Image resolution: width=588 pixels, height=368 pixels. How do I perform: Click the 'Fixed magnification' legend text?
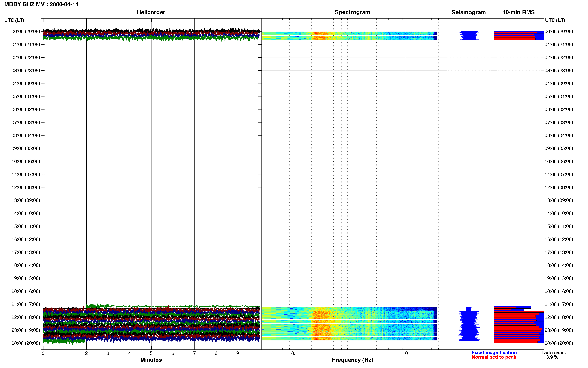click(x=494, y=352)
